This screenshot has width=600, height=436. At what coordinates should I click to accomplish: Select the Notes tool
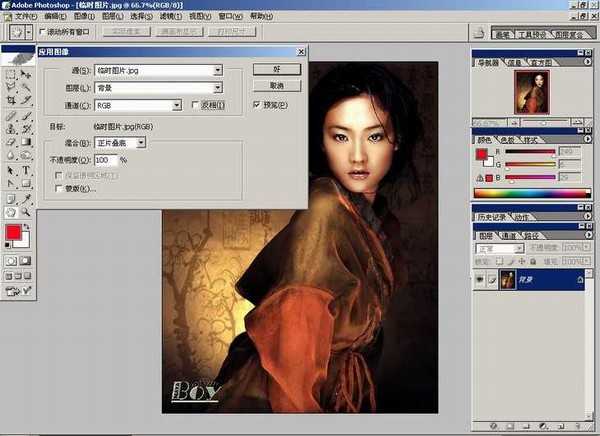11,199
